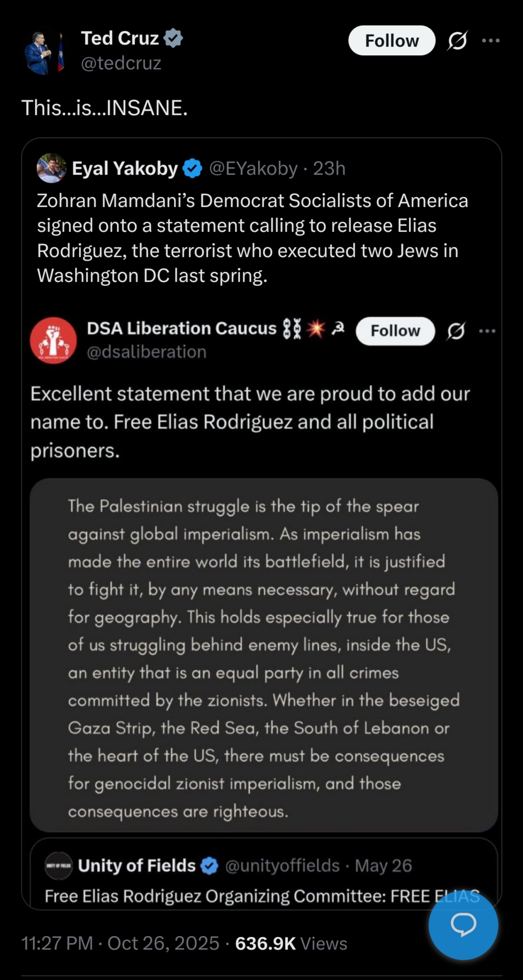Follow the DSA Liberation Caucus account
523x980 pixels.
[395, 331]
